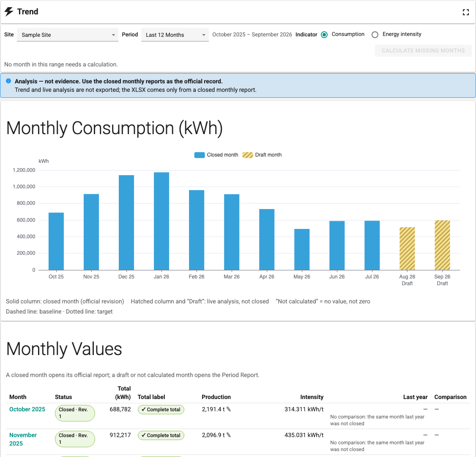476x457 pixels.
Task: Click the Dec 25 bar in chart
Action: click(x=126, y=223)
